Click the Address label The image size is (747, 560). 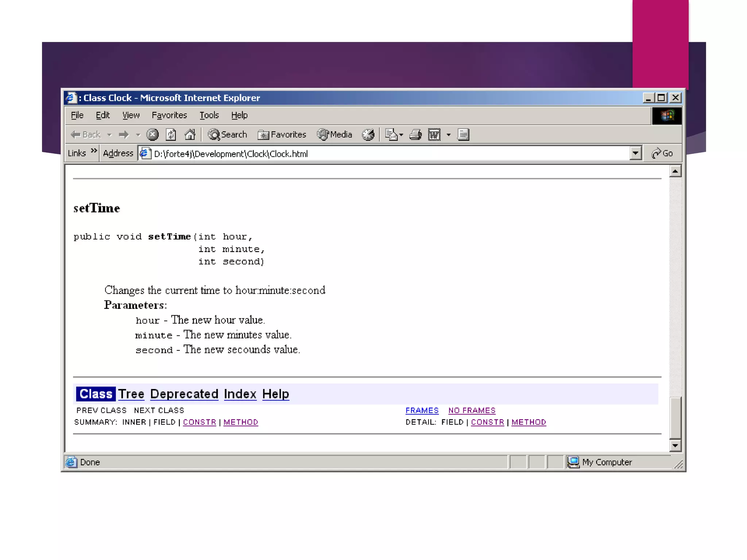pos(118,153)
